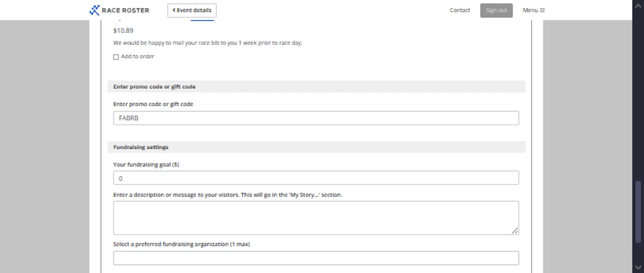
Task: Focus the promo code field containing FABRB
Action: click(316, 118)
